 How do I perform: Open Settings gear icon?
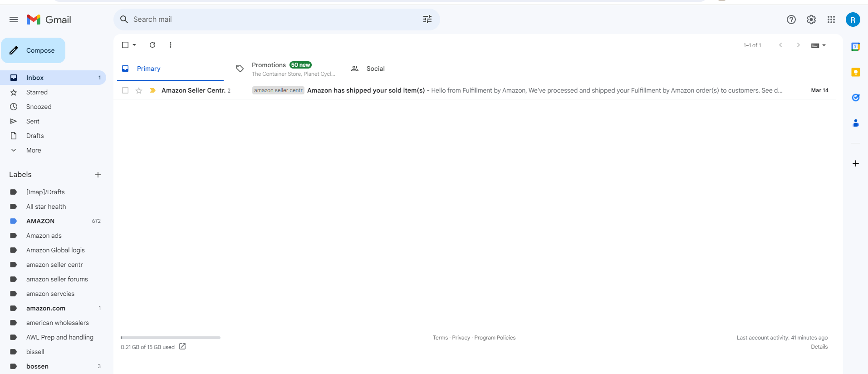point(811,20)
